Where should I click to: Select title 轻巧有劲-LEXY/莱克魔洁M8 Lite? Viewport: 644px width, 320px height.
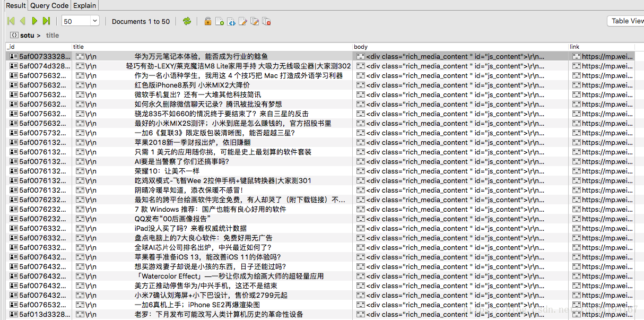coord(238,66)
